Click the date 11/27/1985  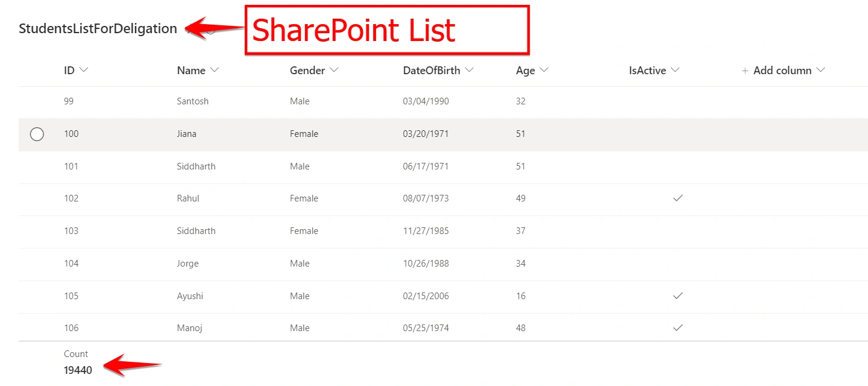pos(426,231)
